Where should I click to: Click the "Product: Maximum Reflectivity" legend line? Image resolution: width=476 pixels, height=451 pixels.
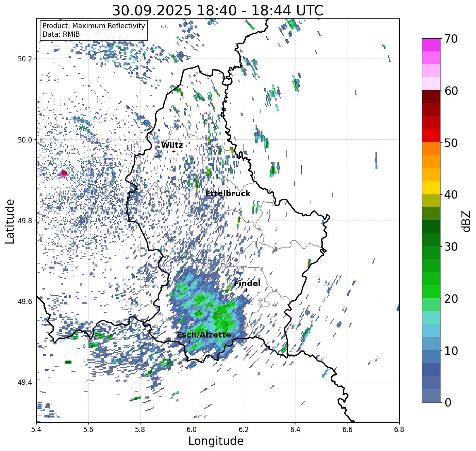click(94, 26)
